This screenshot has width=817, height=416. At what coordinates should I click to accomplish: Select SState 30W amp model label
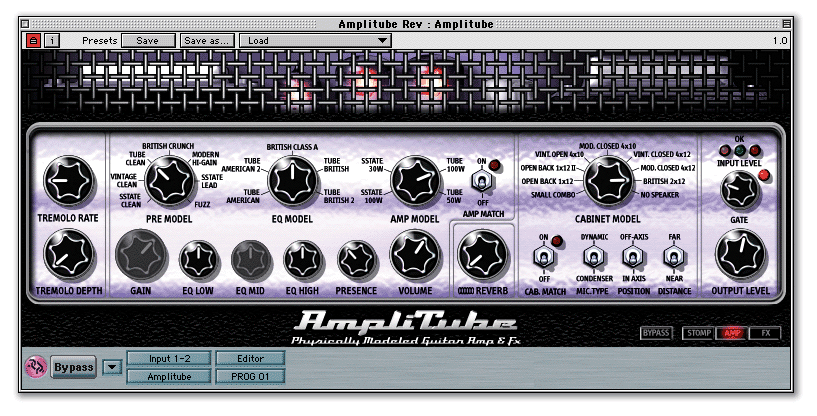point(372,165)
